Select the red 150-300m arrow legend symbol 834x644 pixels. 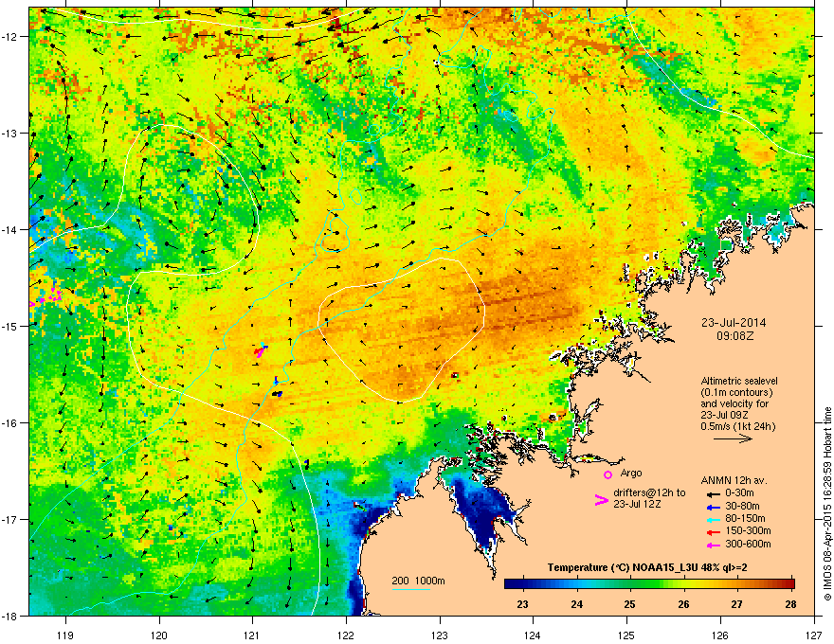(713, 532)
